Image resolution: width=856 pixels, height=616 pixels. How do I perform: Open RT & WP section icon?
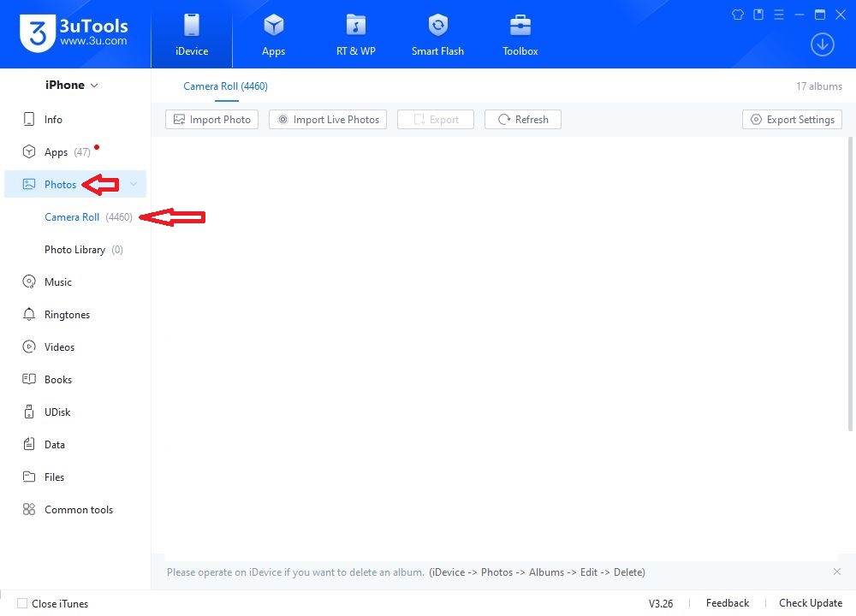pyautogui.click(x=355, y=25)
